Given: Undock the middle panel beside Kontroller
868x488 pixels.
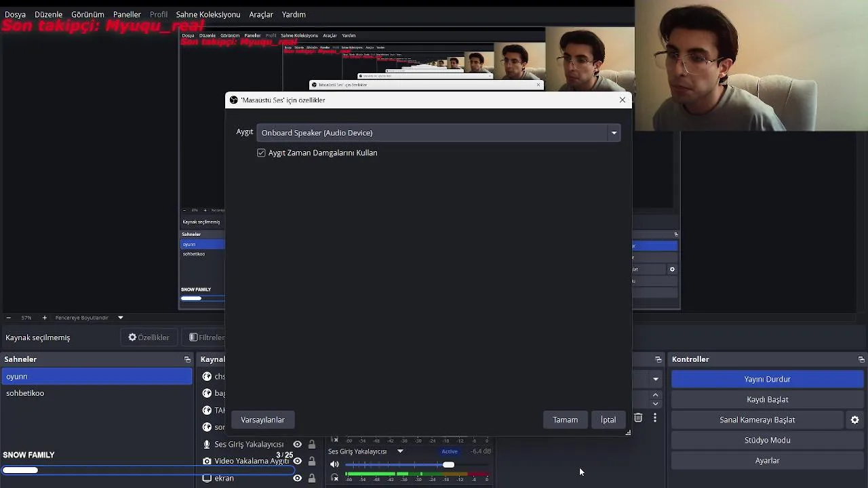Looking at the screenshot, I should pos(658,359).
